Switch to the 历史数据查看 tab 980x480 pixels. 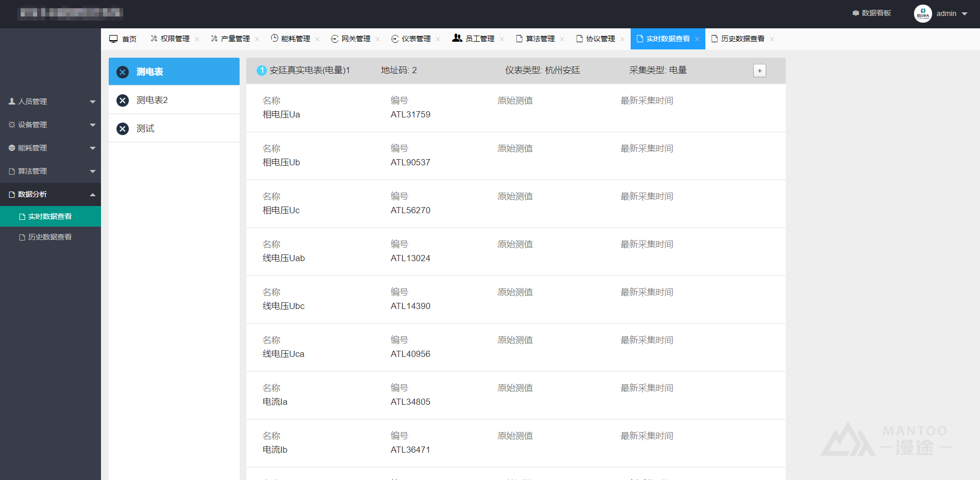(x=742, y=39)
